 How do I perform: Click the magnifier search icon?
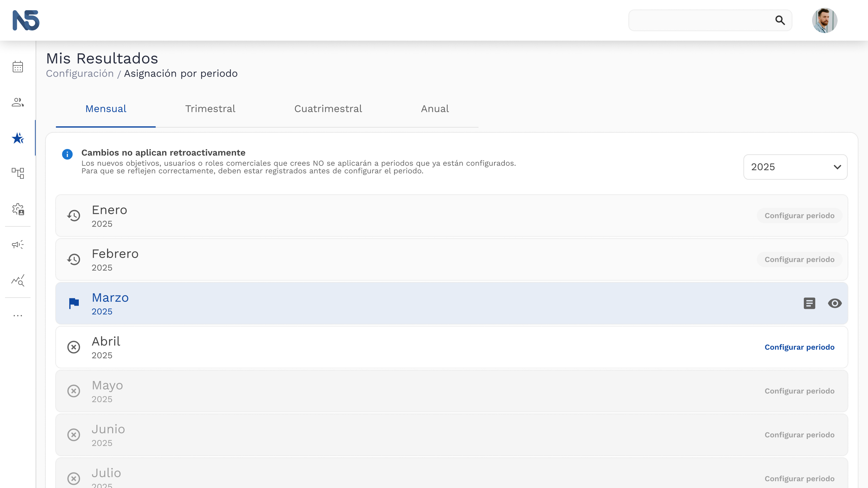tap(780, 20)
